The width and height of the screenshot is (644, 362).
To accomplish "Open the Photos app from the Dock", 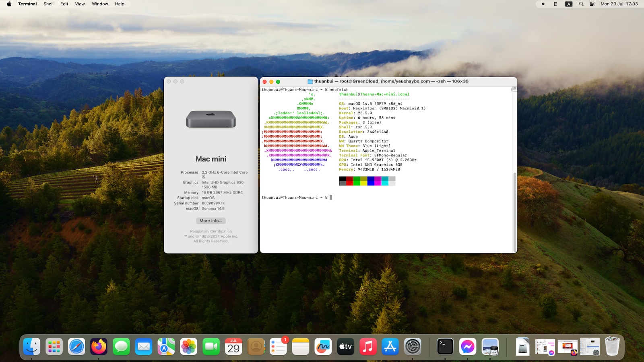I will [x=189, y=346].
